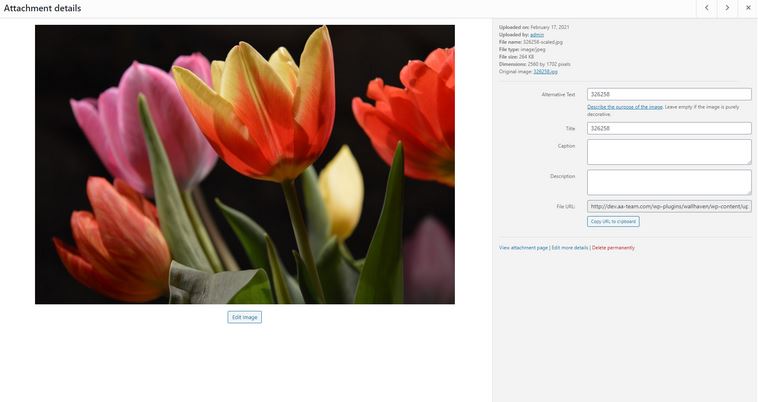Image resolution: width=758 pixels, height=402 pixels.
Task: Click Delete permanently link
Action: [x=613, y=247]
